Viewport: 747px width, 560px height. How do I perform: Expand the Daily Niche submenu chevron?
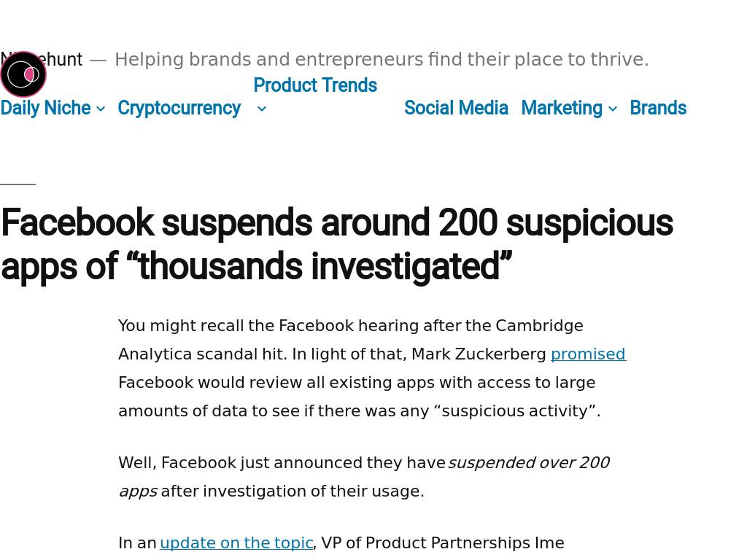(x=101, y=109)
